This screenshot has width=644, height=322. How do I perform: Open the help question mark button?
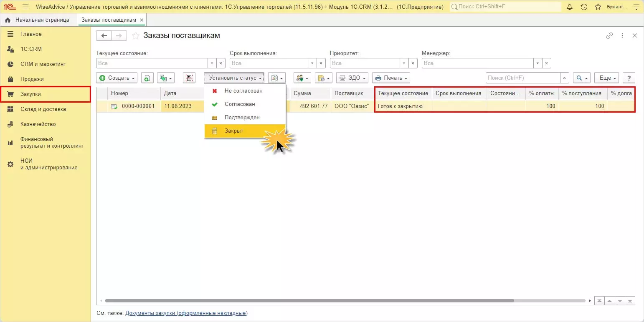[x=629, y=78]
